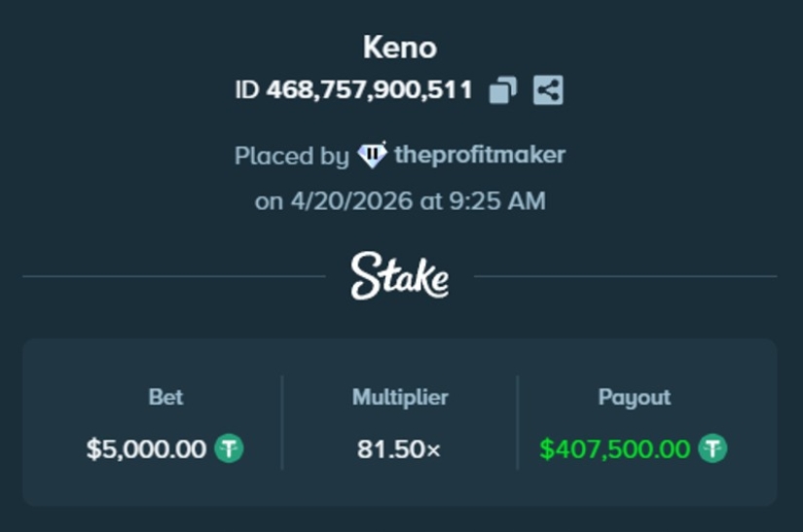Click the Tether coin icon beside the bet amount
Image resolution: width=803 pixels, height=532 pixels.
[x=229, y=448]
